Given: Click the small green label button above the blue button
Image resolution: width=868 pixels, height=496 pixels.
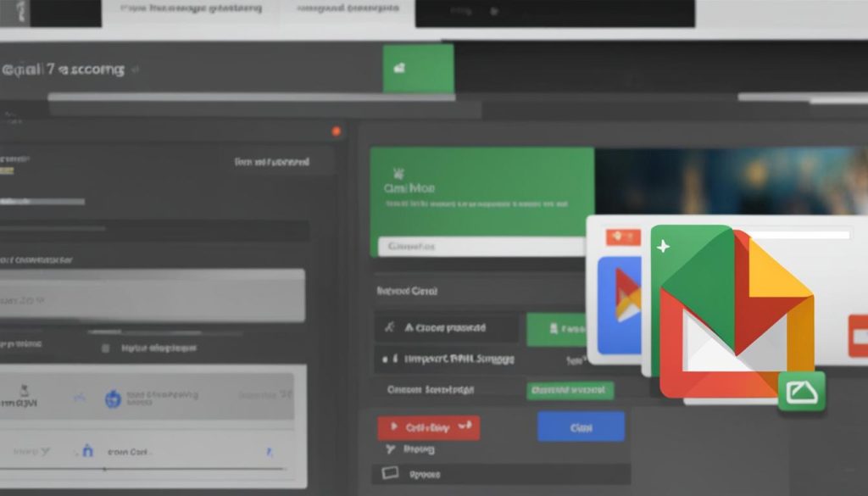Looking at the screenshot, I should pyautogui.click(x=570, y=390).
